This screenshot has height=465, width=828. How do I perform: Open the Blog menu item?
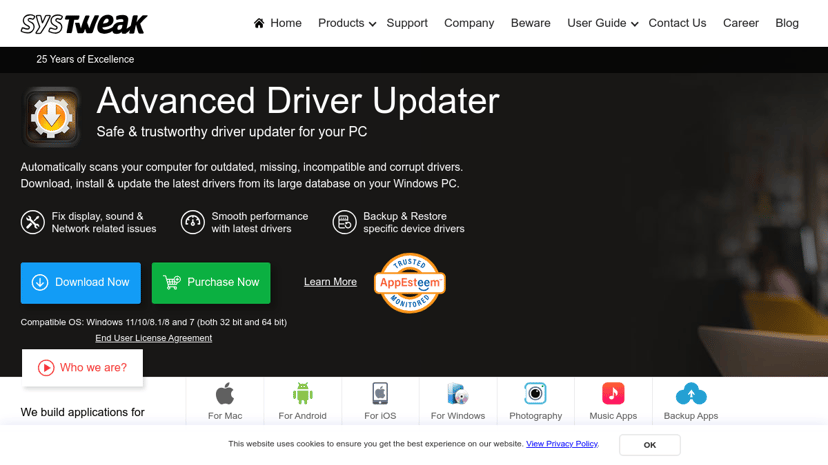pos(787,23)
